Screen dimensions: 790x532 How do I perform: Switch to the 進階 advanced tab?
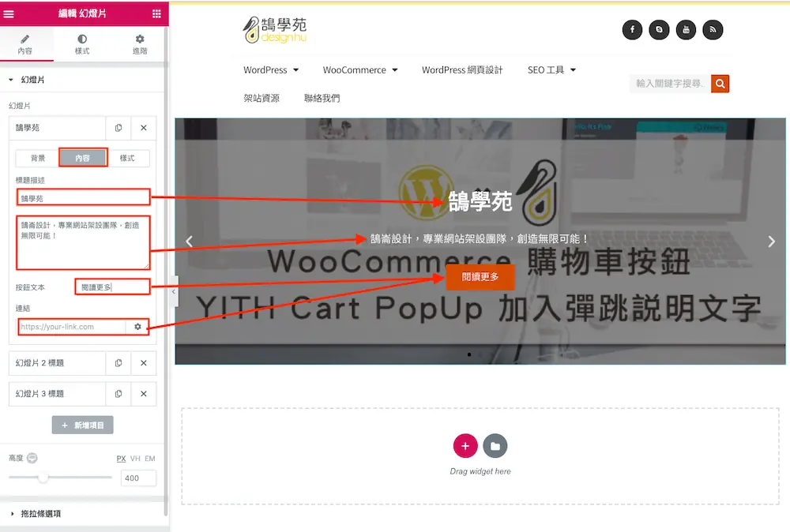pos(140,44)
